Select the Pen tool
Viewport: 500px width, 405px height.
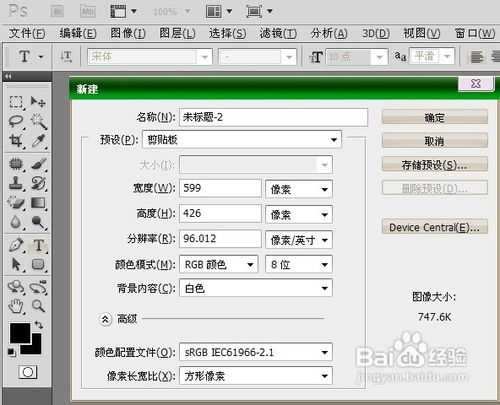16,245
